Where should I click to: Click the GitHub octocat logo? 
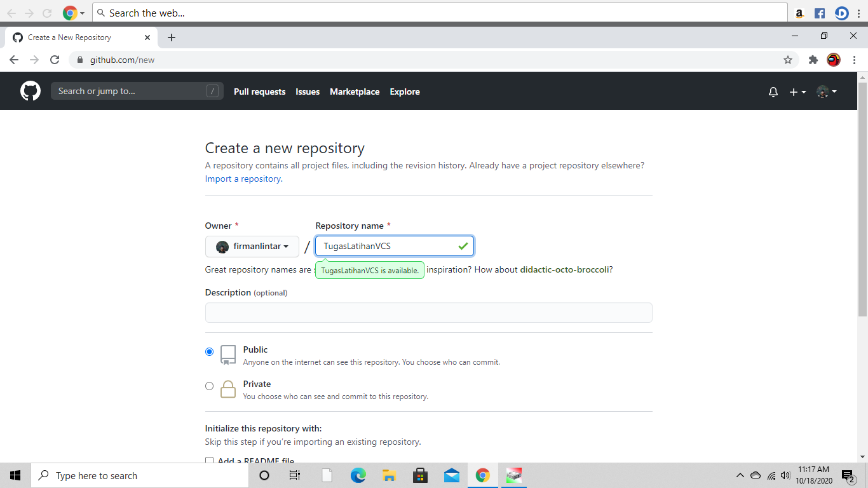pyautogui.click(x=30, y=91)
